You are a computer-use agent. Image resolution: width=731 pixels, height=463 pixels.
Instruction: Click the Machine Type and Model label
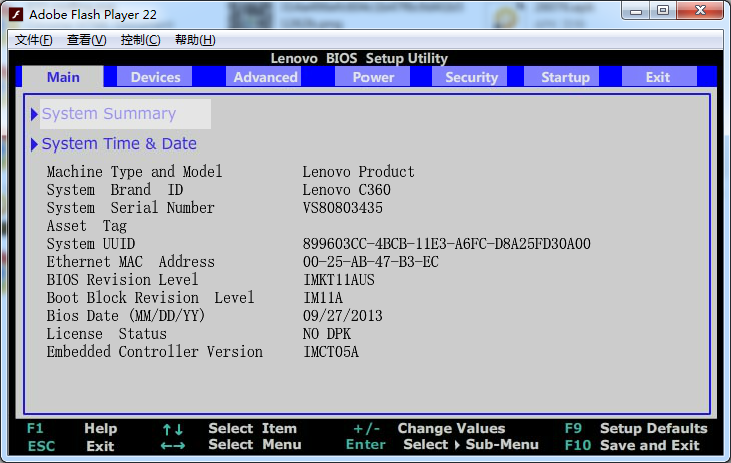coord(134,172)
